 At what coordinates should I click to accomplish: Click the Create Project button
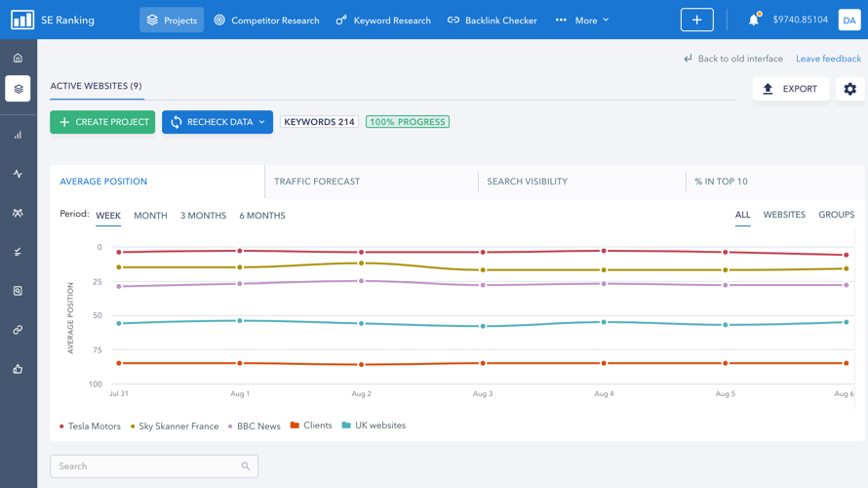(102, 122)
